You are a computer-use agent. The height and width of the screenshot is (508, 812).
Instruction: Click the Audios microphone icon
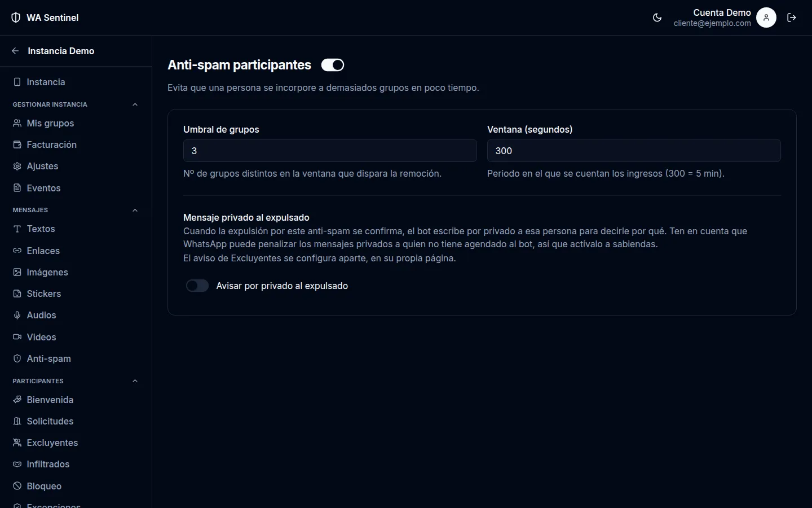pyautogui.click(x=17, y=315)
